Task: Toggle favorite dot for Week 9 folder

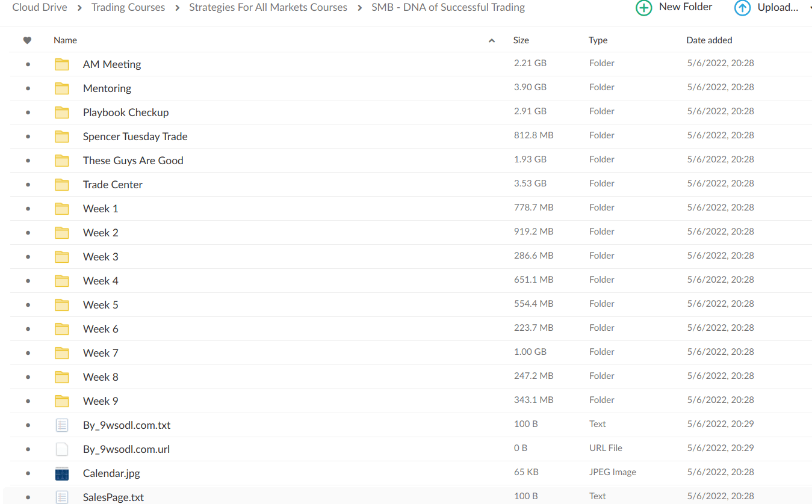Action: click(28, 401)
